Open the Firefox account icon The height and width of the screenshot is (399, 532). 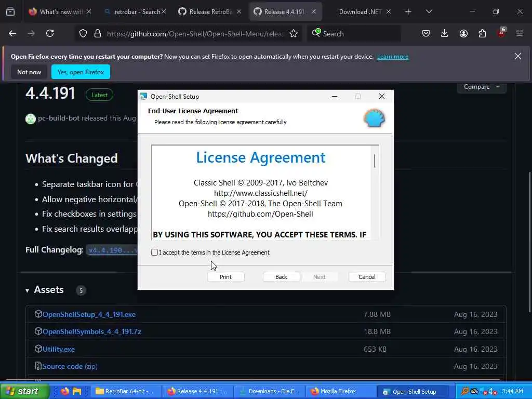tap(463, 33)
